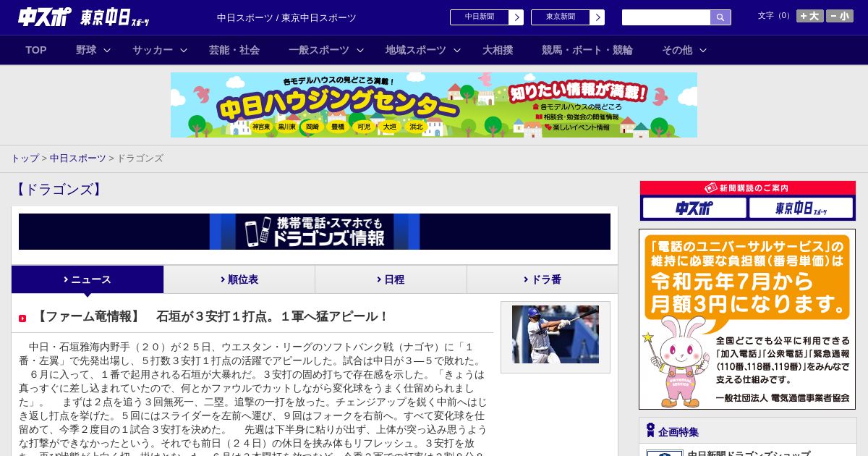
Task: Open 芸能・社会 section
Action: 234,50
